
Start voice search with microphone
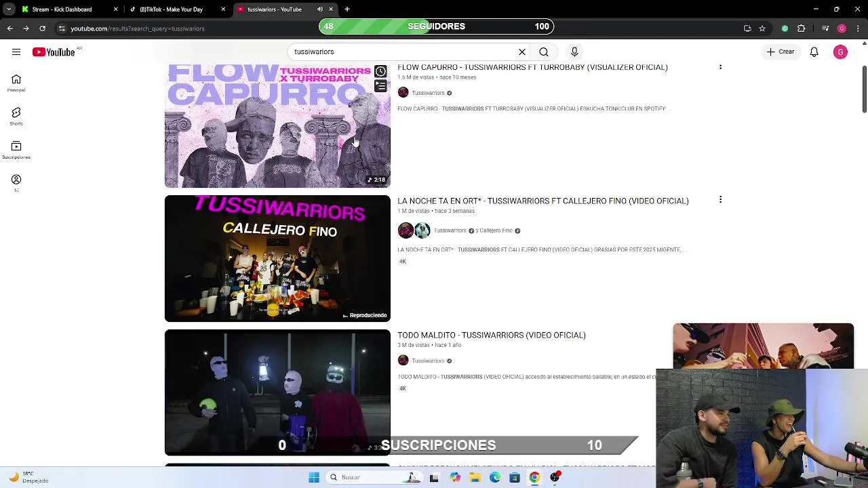click(574, 52)
